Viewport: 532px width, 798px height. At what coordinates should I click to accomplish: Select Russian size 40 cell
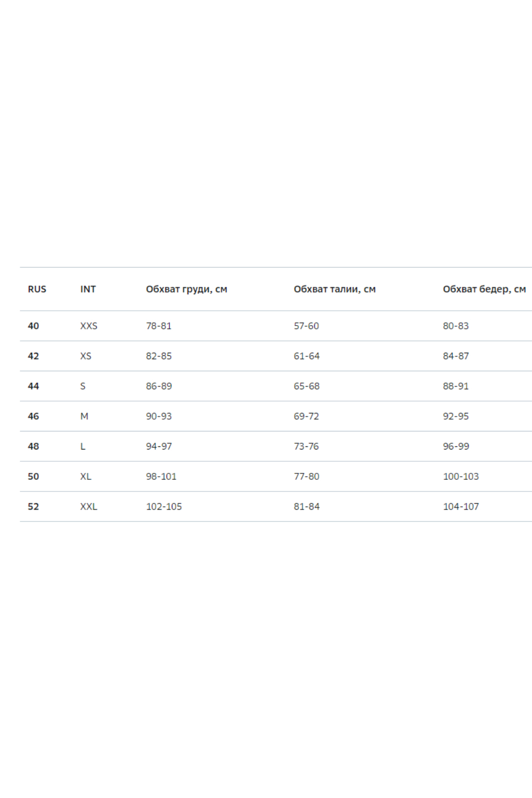click(34, 326)
